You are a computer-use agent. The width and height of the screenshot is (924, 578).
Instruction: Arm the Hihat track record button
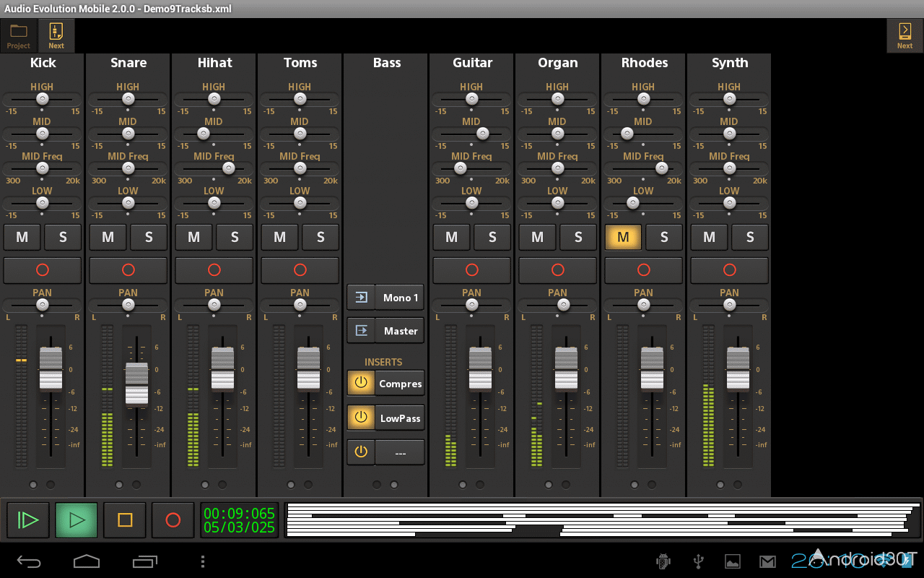[214, 269]
